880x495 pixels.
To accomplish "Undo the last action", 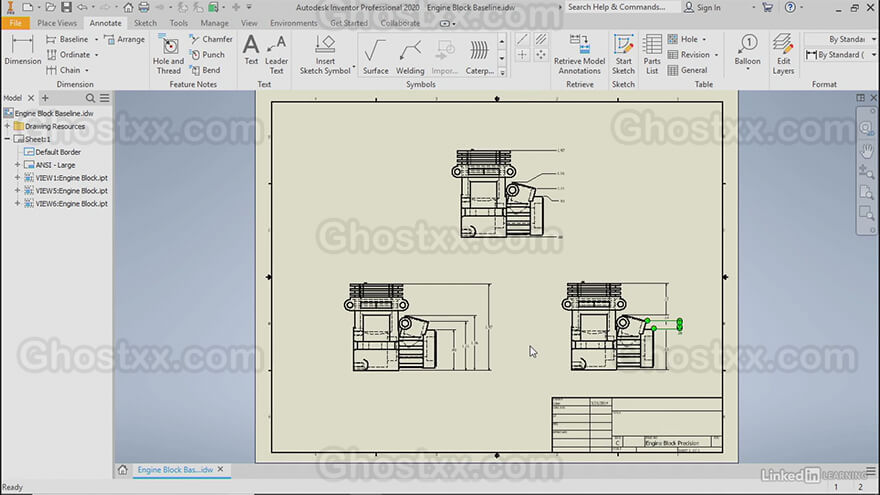I will (x=82, y=7).
